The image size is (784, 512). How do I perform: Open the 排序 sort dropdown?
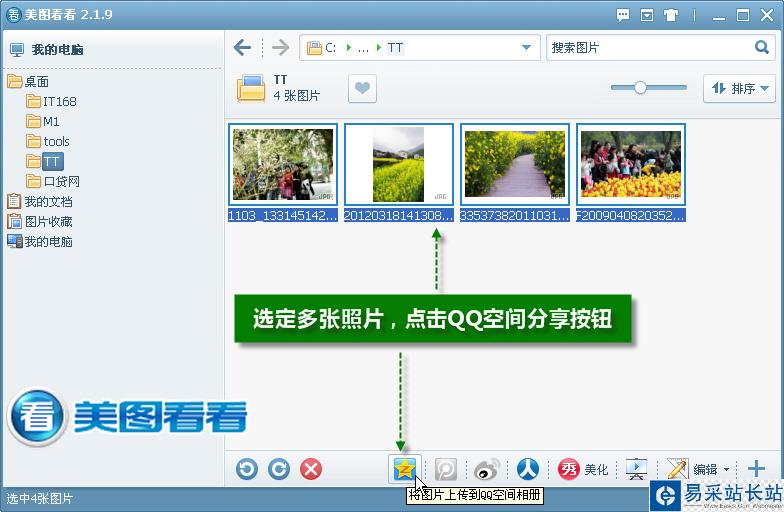coord(739,88)
